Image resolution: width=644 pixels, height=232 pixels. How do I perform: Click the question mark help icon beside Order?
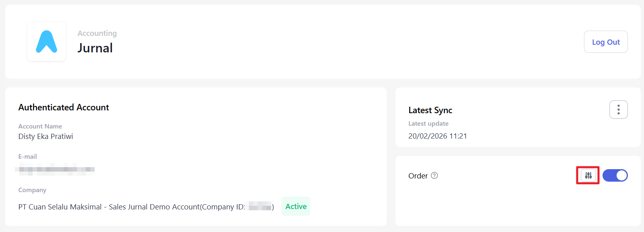click(x=434, y=176)
